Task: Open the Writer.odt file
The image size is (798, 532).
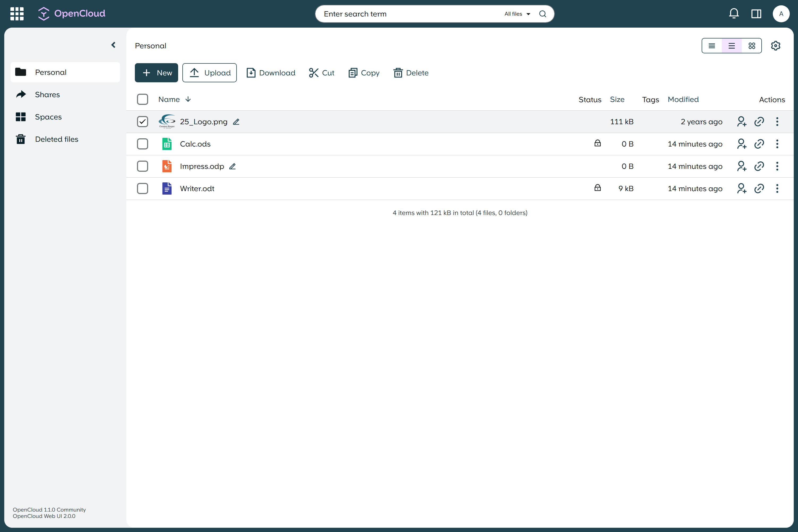Action: 197,188
